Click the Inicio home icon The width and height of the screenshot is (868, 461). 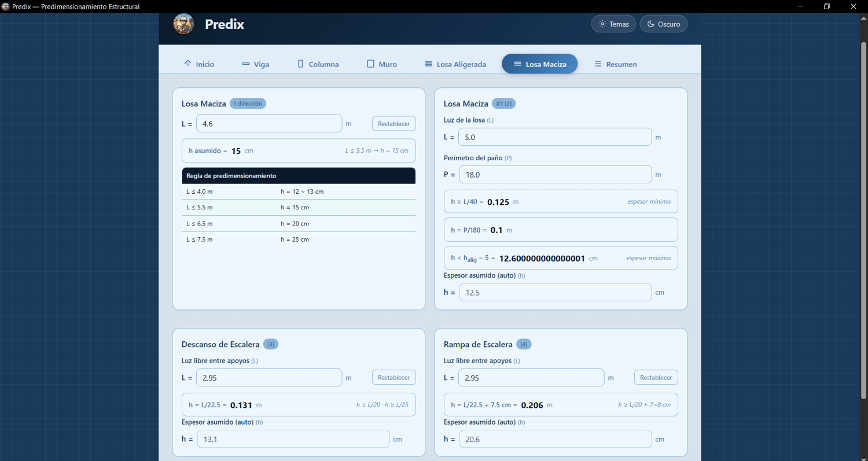point(187,63)
